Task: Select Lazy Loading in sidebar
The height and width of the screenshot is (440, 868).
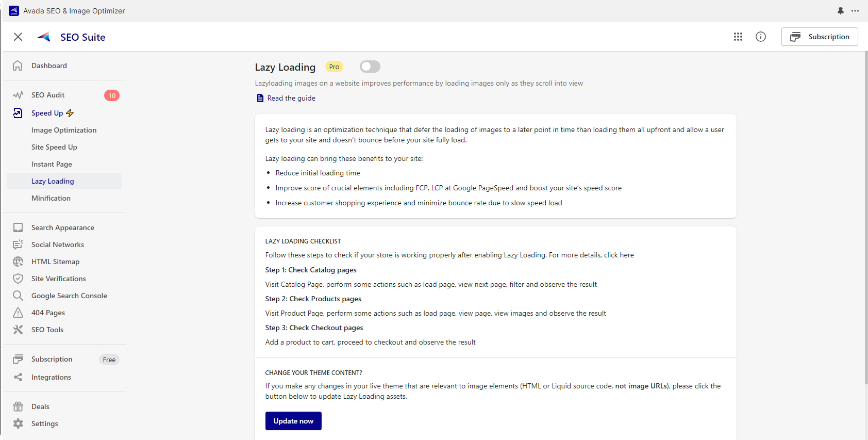Action: [64, 181]
